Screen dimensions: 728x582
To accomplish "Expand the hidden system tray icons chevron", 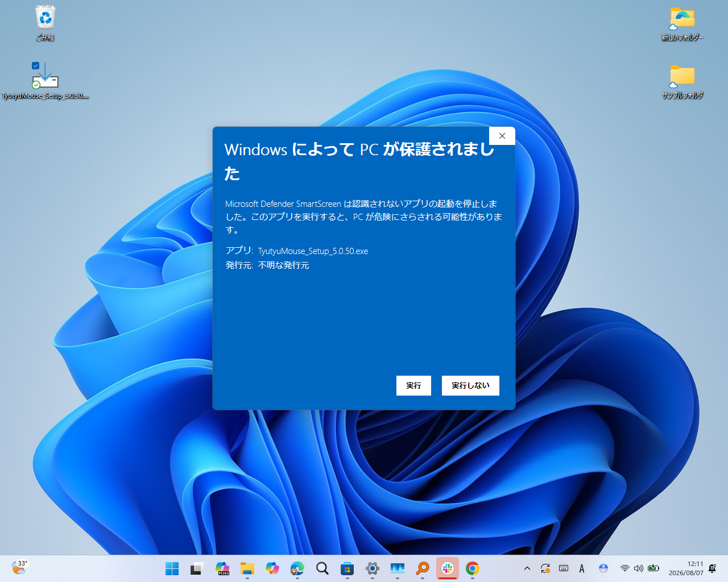I will coord(527,568).
